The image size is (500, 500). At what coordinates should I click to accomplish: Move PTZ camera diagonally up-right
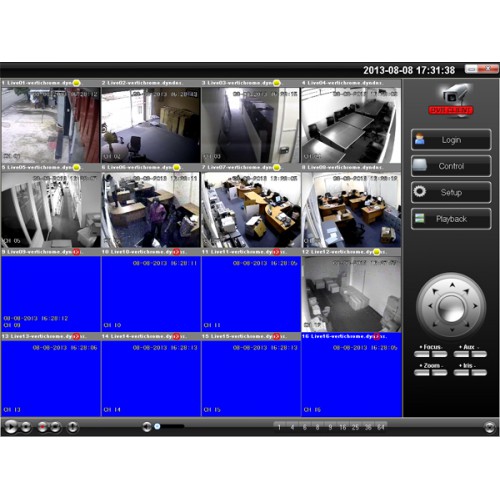(x=467, y=291)
